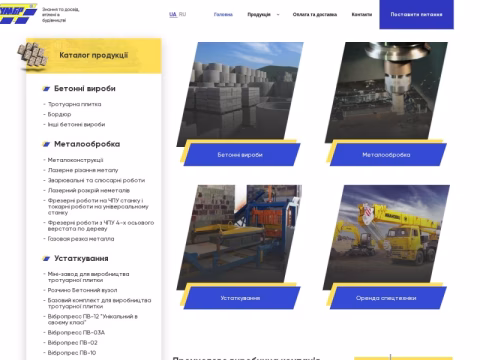Switch language to UA
Viewport: 480px width, 360px height.
(173, 14)
